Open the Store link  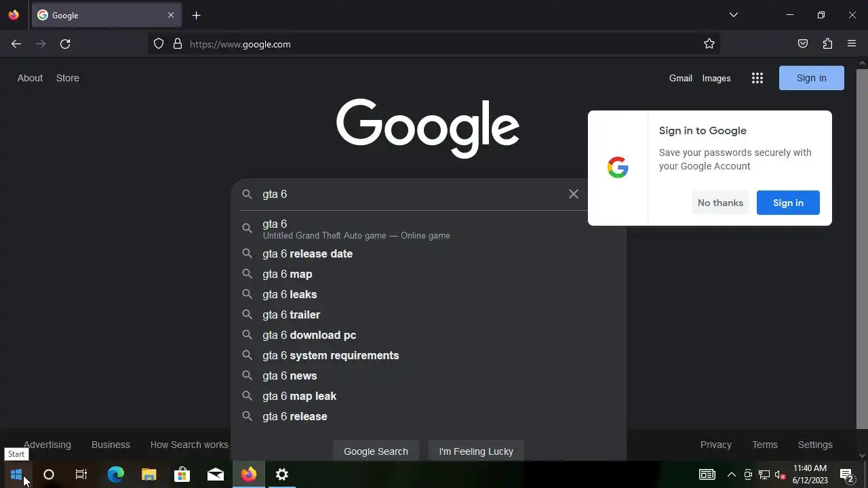(x=68, y=78)
